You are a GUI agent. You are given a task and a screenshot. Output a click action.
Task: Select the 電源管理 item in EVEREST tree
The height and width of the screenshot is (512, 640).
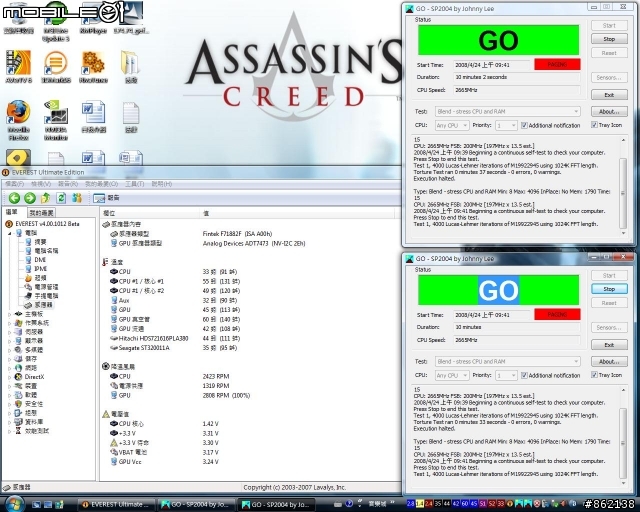coord(41,287)
